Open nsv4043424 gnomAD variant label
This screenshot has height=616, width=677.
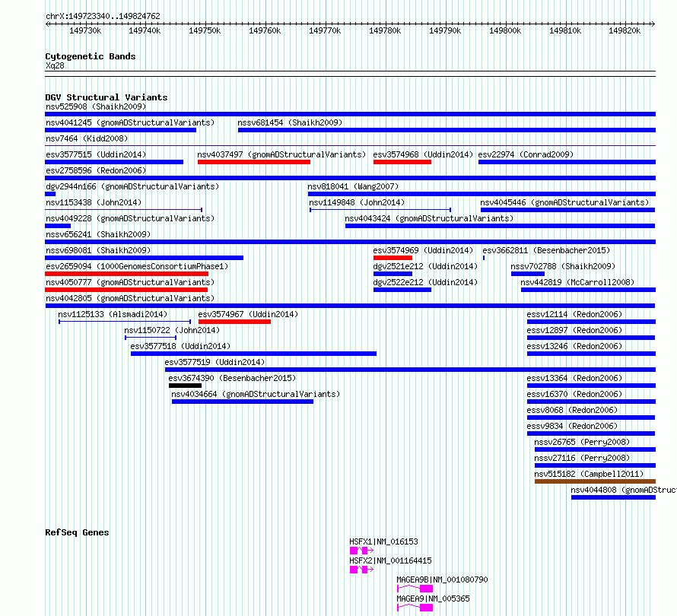(x=429, y=218)
